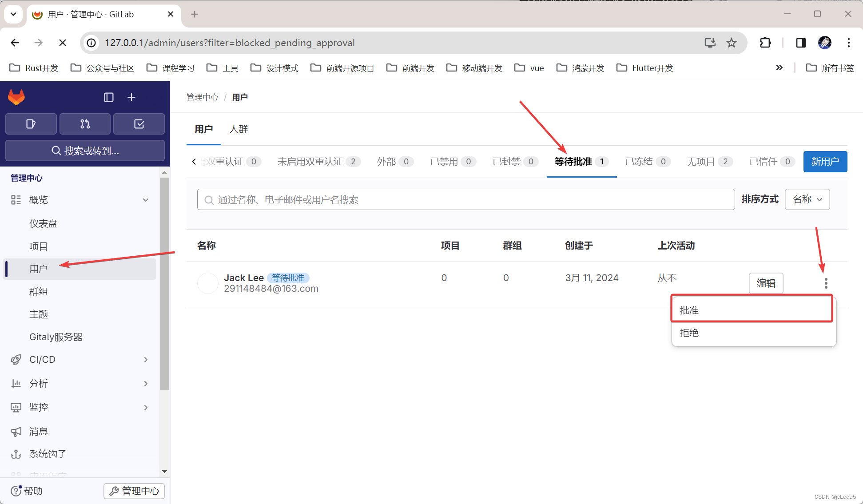Open the to-do list icon button
Viewport: 863px width, 504px height.
point(139,124)
